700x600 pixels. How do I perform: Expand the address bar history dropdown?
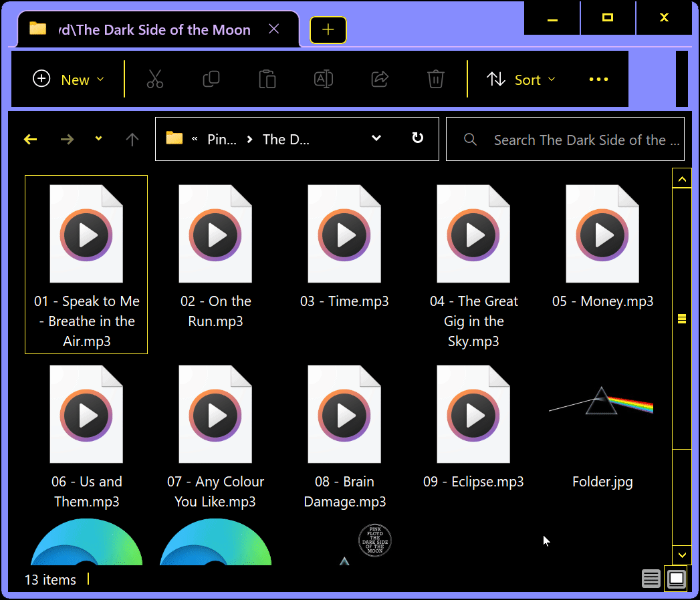[376, 138]
